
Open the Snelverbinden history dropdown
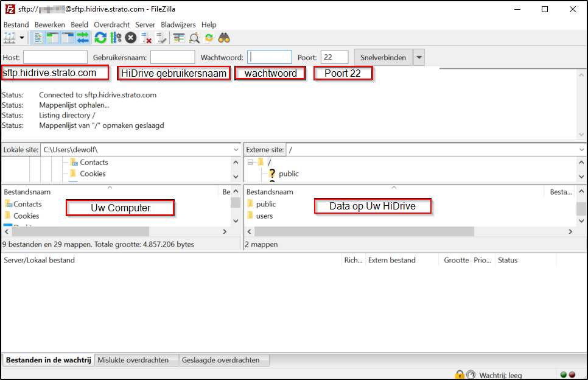point(419,57)
